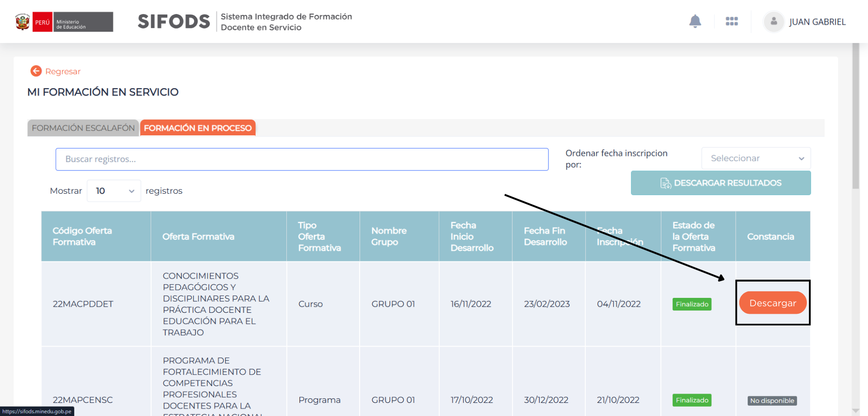The width and height of the screenshot is (868, 416).
Task: Open the apps grid menu icon
Action: (x=731, y=21)
